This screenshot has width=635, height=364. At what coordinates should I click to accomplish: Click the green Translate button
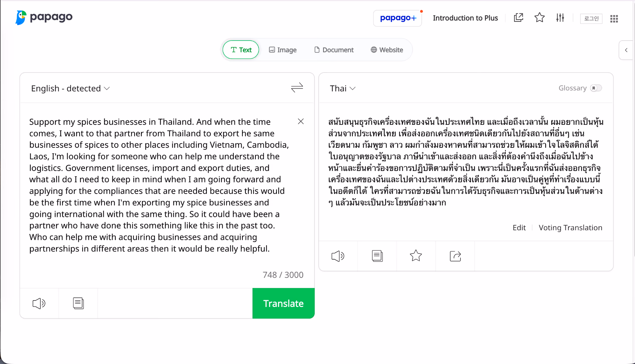[x=283, y=303]
